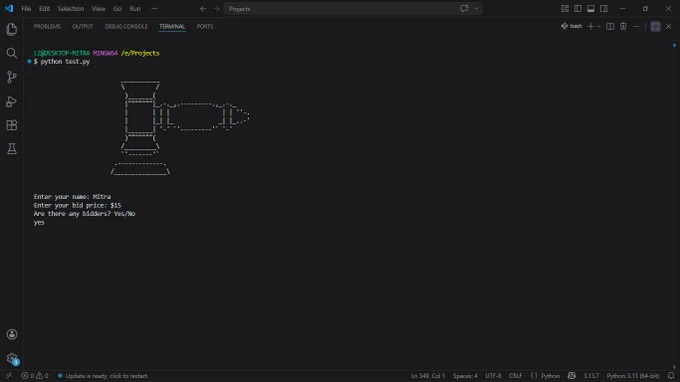Open the Source Control view
Image resolution: width=680 pixels, height=382 pixels.
pyautogui.click(x=12, y=77)
